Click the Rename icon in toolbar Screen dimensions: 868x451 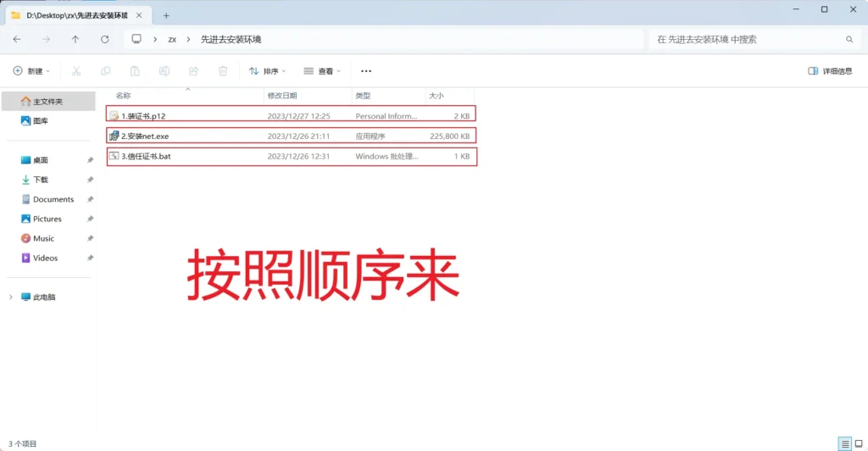(x=164, y=71)
